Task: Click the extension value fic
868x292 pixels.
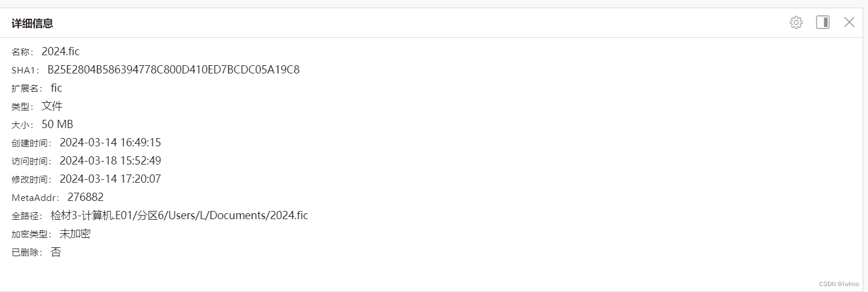Action: pyautogui.click(x=56, y=88)
